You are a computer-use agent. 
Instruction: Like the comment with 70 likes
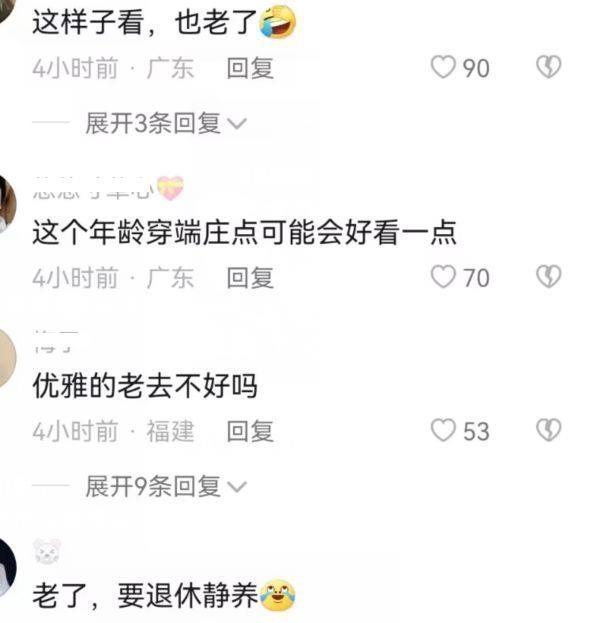point(443,277)
